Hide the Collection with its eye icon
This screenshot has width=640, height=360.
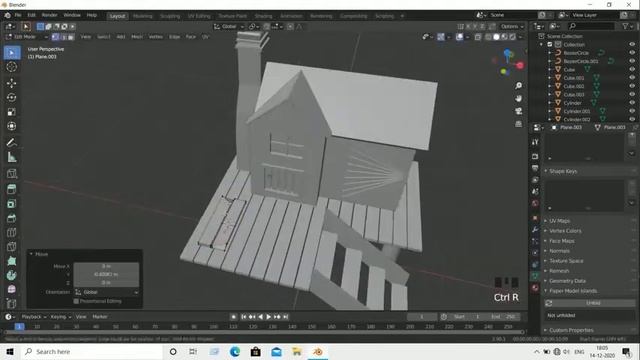632,44
